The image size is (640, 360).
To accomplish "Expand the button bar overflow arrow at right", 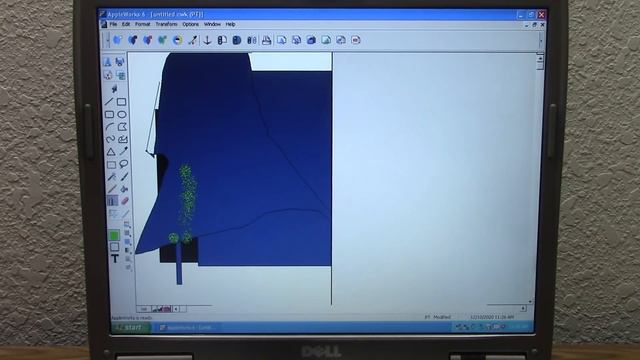I will [541, 40].
